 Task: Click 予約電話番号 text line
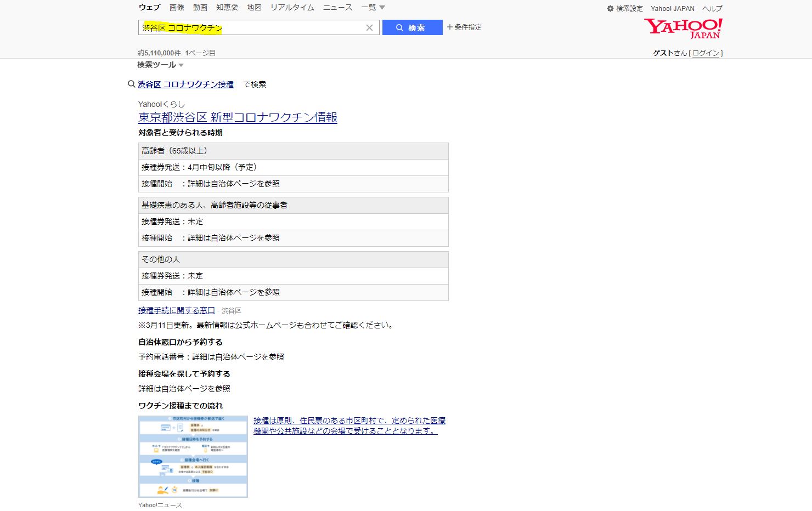(211, 357)
